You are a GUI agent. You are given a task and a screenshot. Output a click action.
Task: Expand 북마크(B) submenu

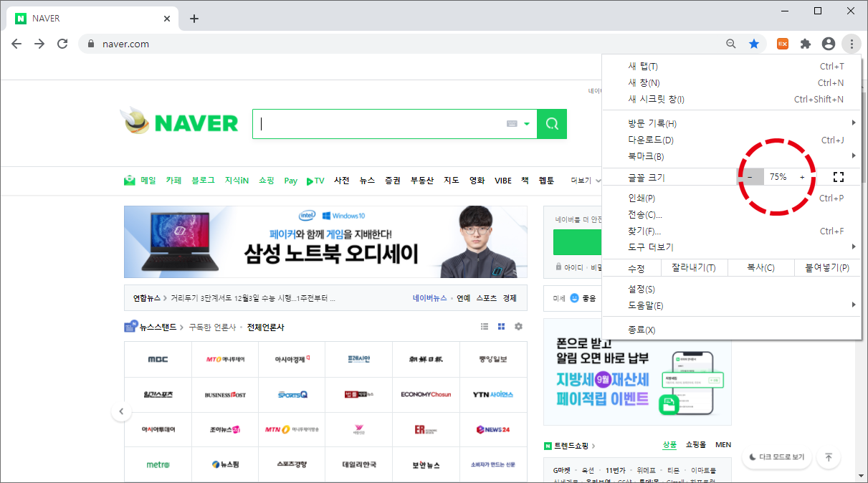pos(731,156)
